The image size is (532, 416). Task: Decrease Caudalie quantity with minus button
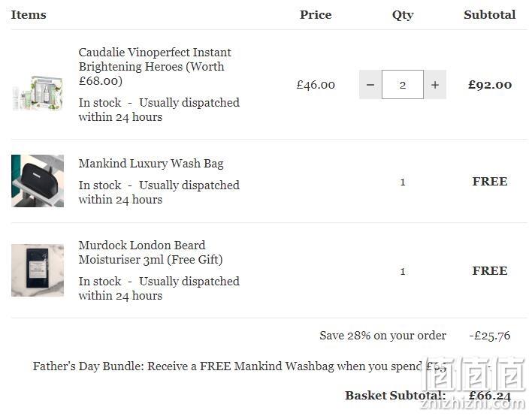[x=370, y=85]
